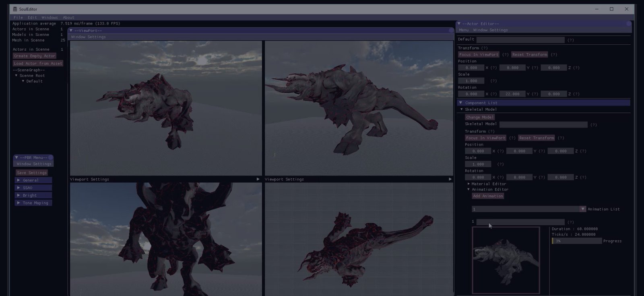Collapse the ViewPort window with its title triangle
Screen dimensions: 644x296
71,31
